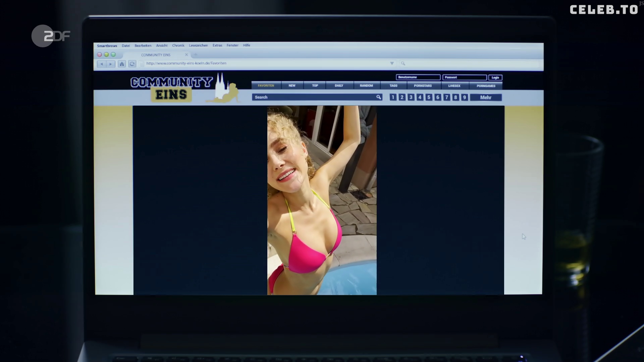Click the photo in the content area
The width and height of the screenshot is (644, 362).
coord(322,200)
